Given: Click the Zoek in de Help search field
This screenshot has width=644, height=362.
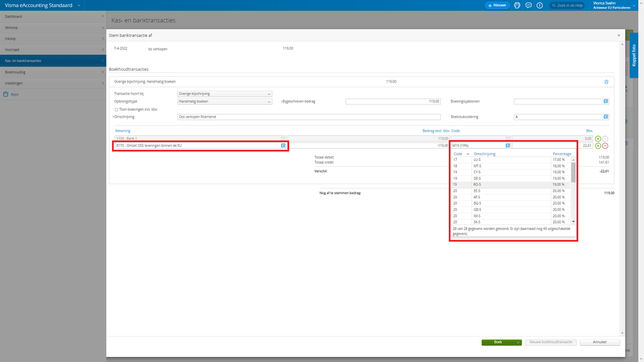Looking at the screenshot, I should (x=567, y=5).
